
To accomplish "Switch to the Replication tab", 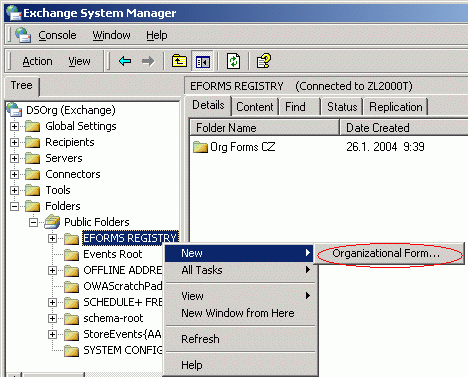I will [396, 107].
